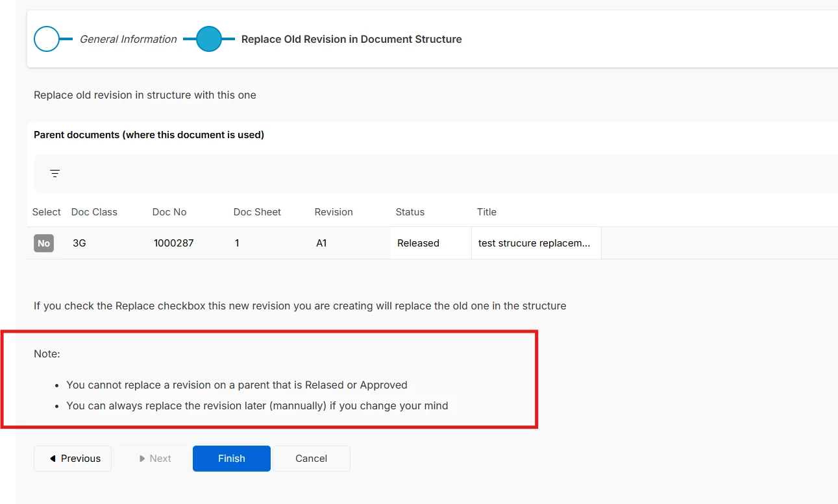Click the General Information step circle
This screenshot has width=838, height=504.
[47, 39]
